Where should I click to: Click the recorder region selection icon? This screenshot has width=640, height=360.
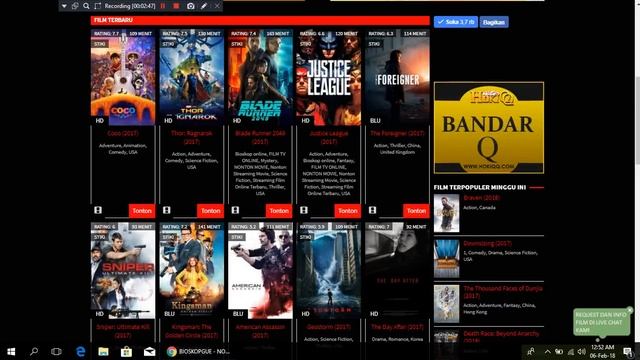pyautogui.click(x=98, y=6)
